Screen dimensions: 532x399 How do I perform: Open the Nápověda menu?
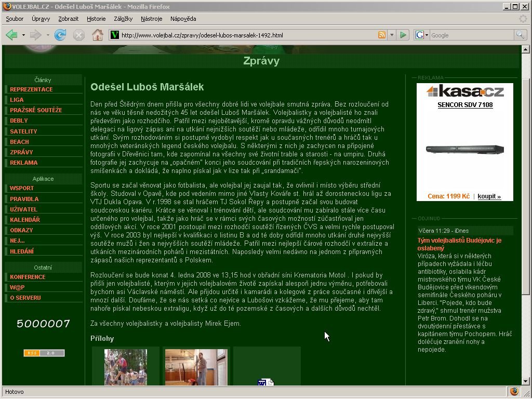(183, 19)
